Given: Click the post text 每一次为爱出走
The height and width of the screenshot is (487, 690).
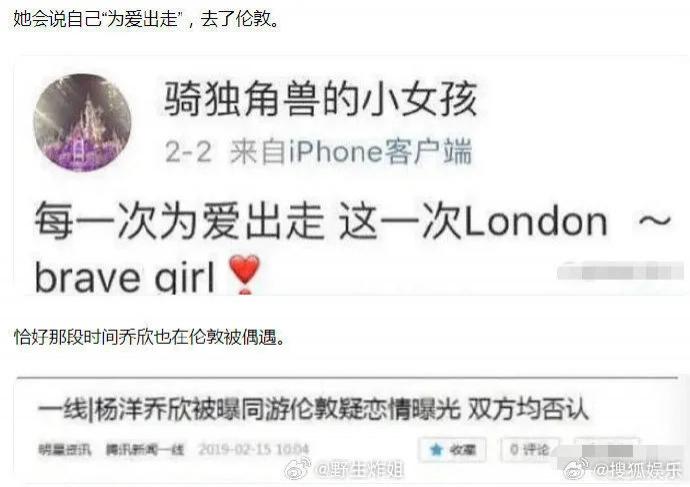Looking at the screenshot, I should (x=180, y=220).
